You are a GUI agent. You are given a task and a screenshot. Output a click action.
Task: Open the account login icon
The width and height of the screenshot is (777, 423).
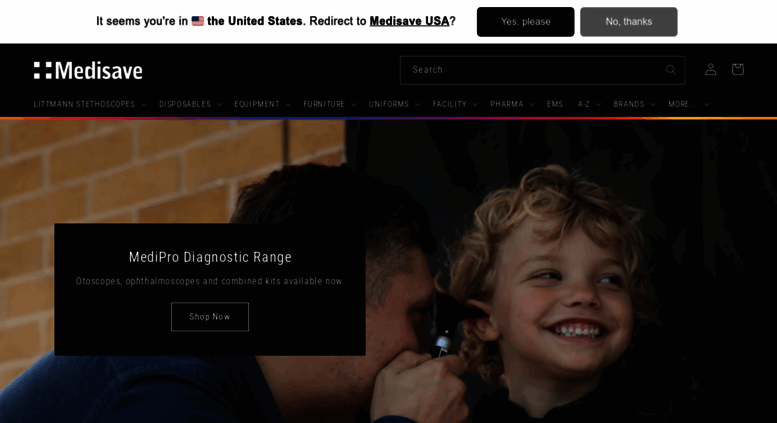[711, 69]
